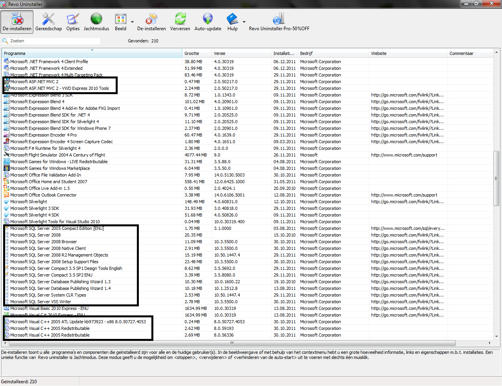Click the Microsoft Silverlight row icon
502x386 pixels.
click(x=6, y=202)
